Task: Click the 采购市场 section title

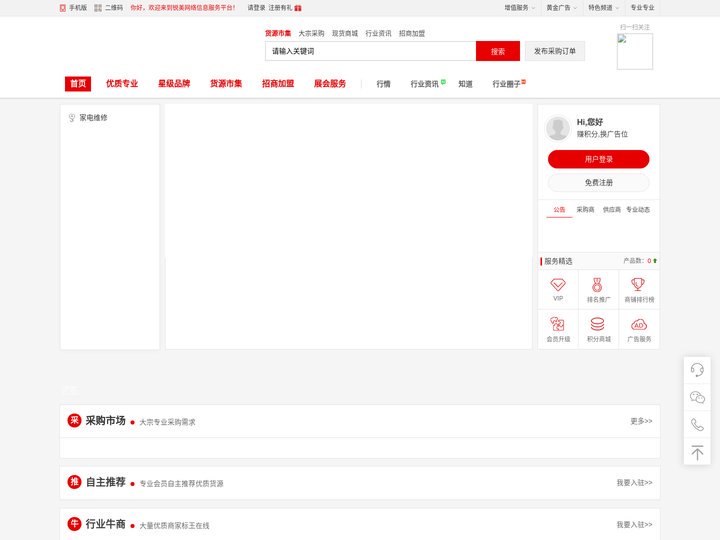Action: 106,421
